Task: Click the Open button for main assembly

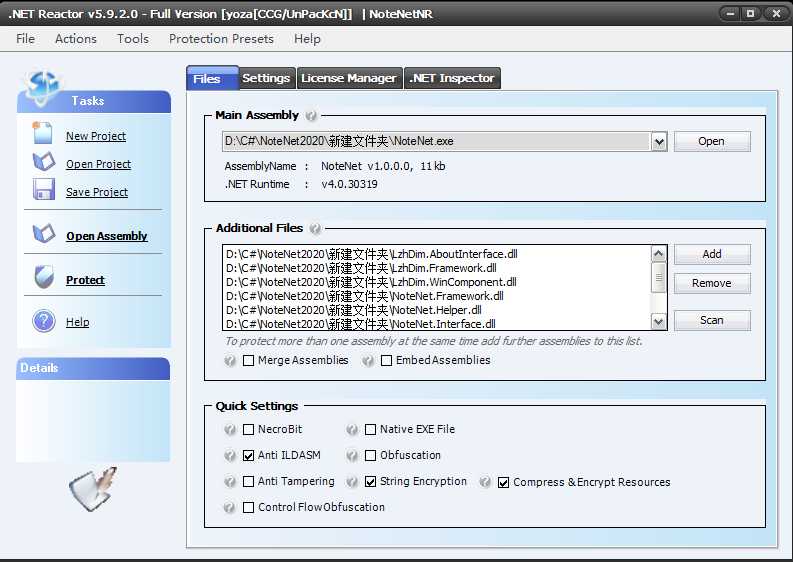Action: tap(712, 142)
